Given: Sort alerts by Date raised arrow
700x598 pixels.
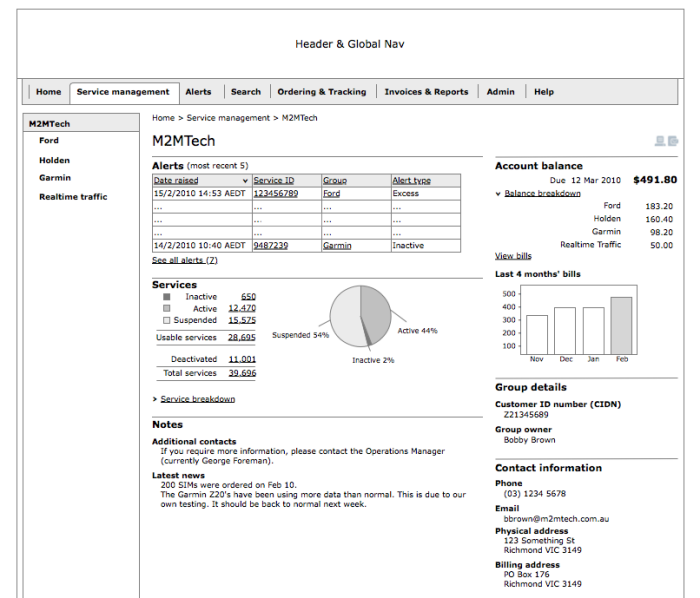Looking at the screenshot, I should pos(245,181).
